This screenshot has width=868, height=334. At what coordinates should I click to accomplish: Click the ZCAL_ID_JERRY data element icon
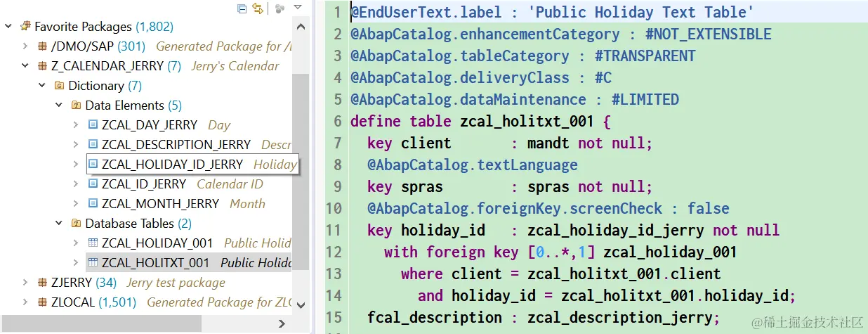click(93, 184)
